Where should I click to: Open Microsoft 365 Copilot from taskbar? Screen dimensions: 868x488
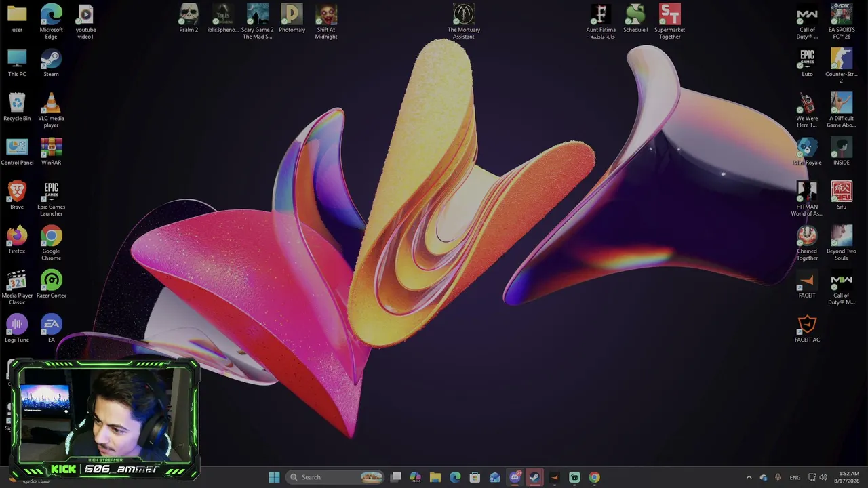pos(416,477)
